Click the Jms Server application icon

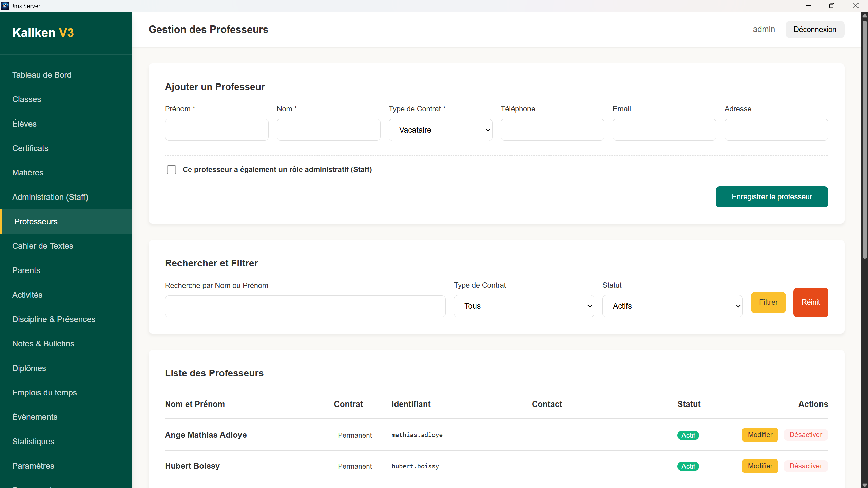coord(5,5)
